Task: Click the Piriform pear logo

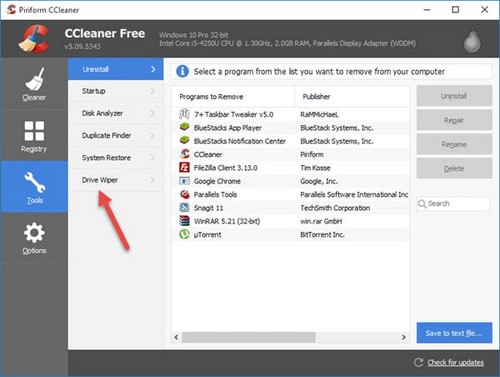Action: tap(472, 41)
